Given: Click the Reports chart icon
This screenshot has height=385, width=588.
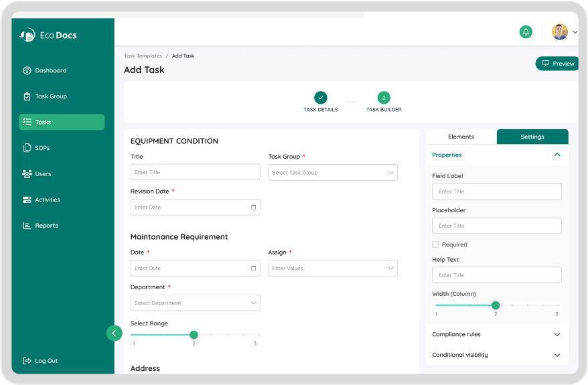Looking at the screenshot, I should tap(27, 226).
